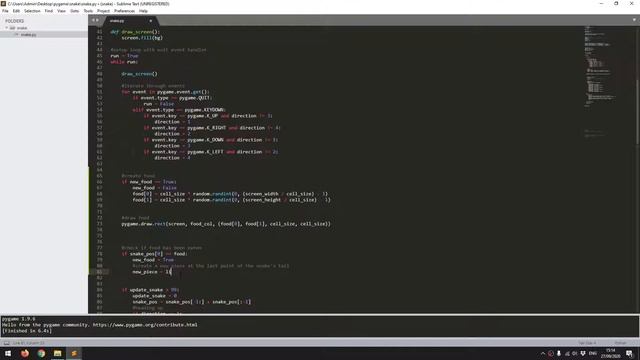Open the ENG language indicator
This screenshot has width=640, height=360.
593,353
